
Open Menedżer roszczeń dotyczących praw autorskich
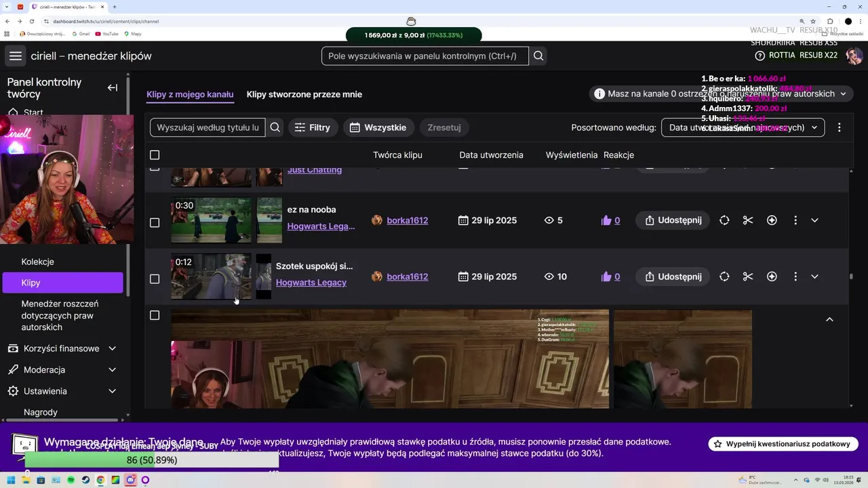click(60, 316)
